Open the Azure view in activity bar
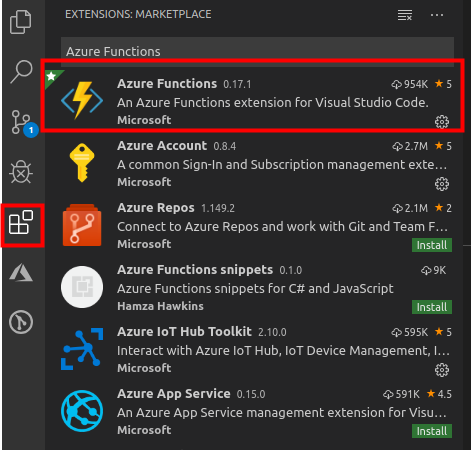Viewport: 472px width, 451px height. point(21,272)
